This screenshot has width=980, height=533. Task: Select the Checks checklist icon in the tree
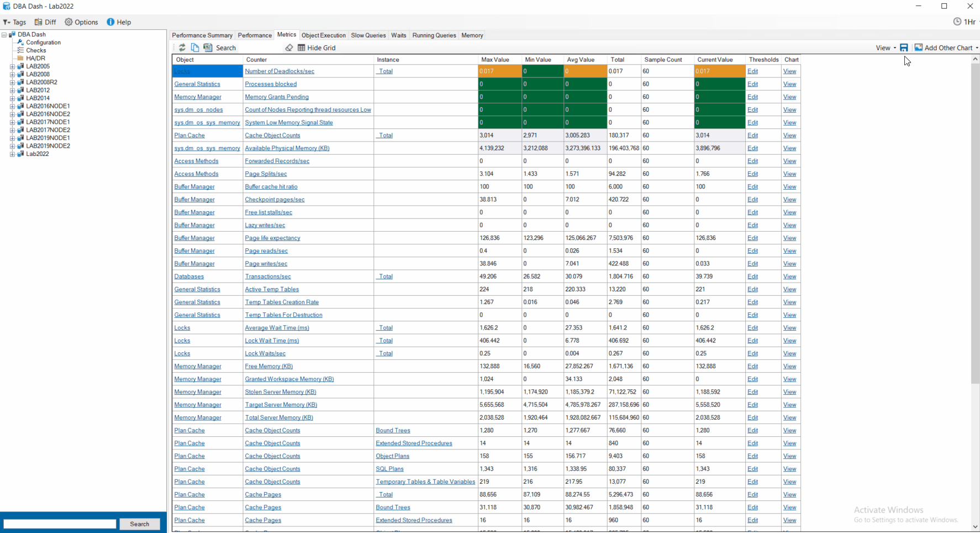[x=20, y=50]
